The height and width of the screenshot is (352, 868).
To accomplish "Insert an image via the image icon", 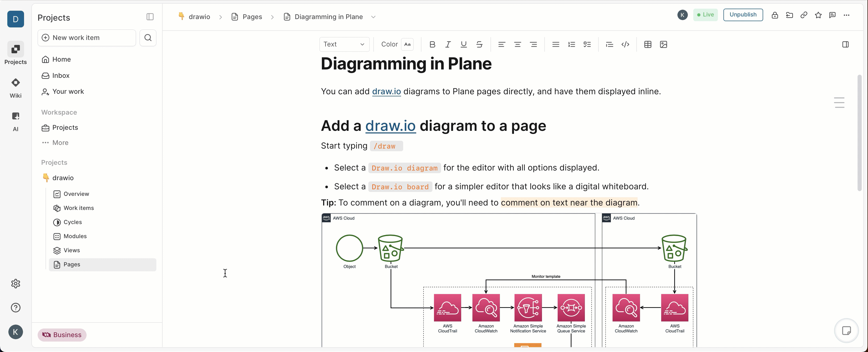I will (x=664, y=44).
